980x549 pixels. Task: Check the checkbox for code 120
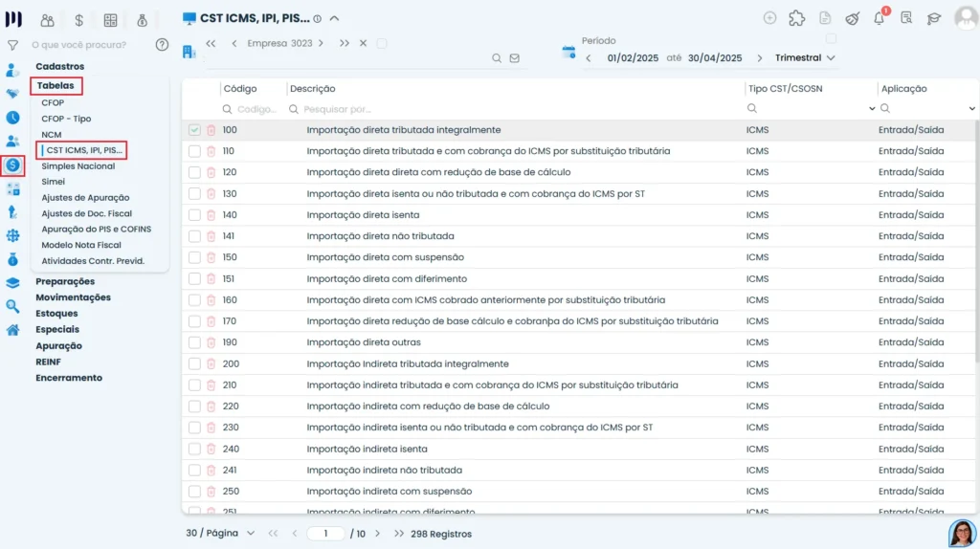[x=194, y=172]
